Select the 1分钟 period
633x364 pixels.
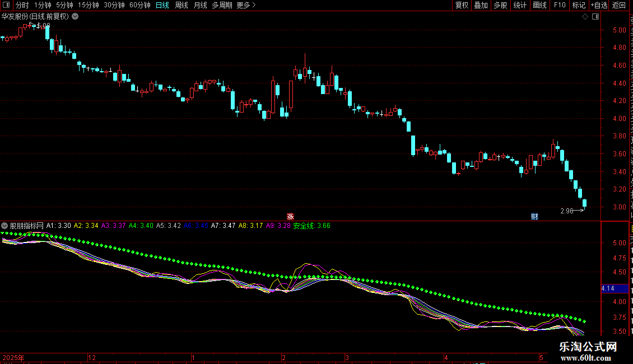[43, 5]
